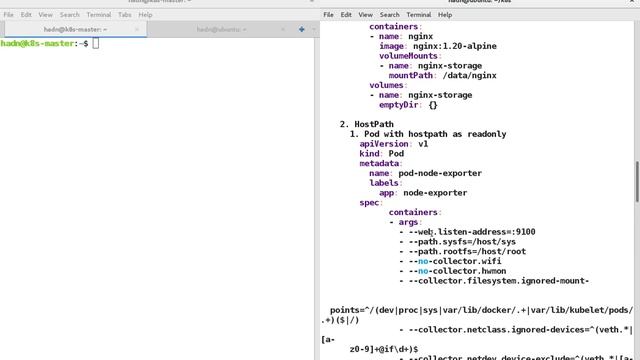
Task: Click the '--no-collector.hwmon' argument
Action: tap(457, 271)
